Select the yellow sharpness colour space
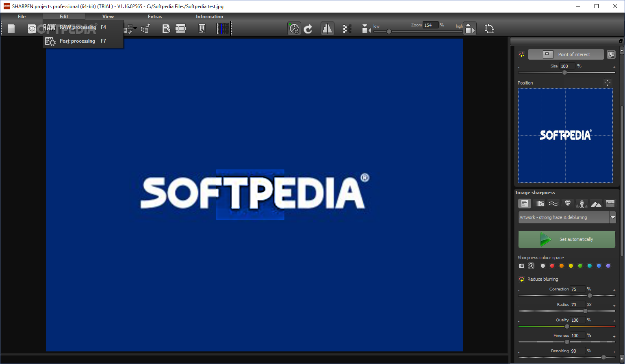Viewport: 625px width, 364px height. [571, 266]
